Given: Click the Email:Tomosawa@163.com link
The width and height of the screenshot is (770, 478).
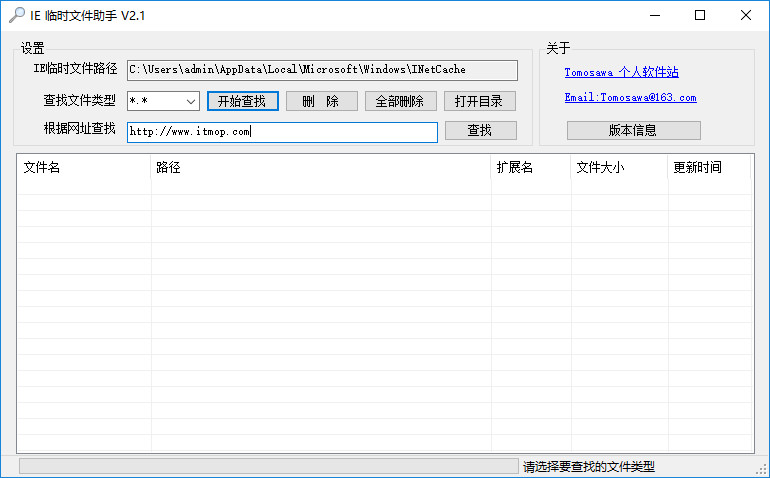Looking at the screenshot, I should click(630, 97).
